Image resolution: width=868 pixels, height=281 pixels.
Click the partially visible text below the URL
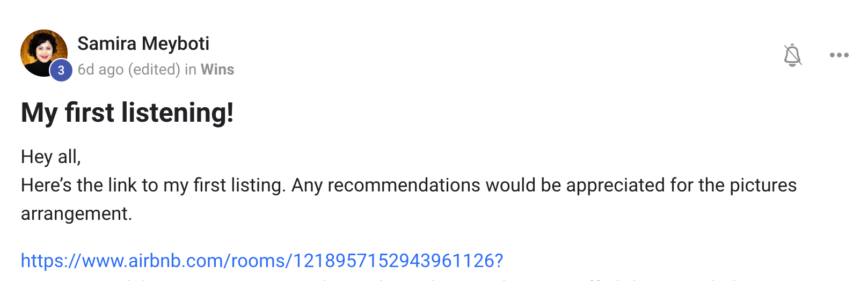point(376,278)
